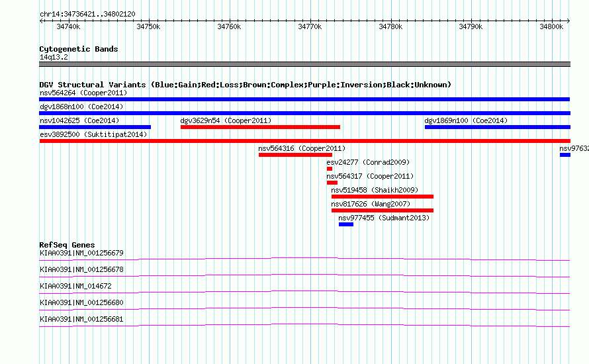Select the dgv1868n100 (Coe2014) variant bar
This screenshot has height=364, width=589.
point(304,113)
